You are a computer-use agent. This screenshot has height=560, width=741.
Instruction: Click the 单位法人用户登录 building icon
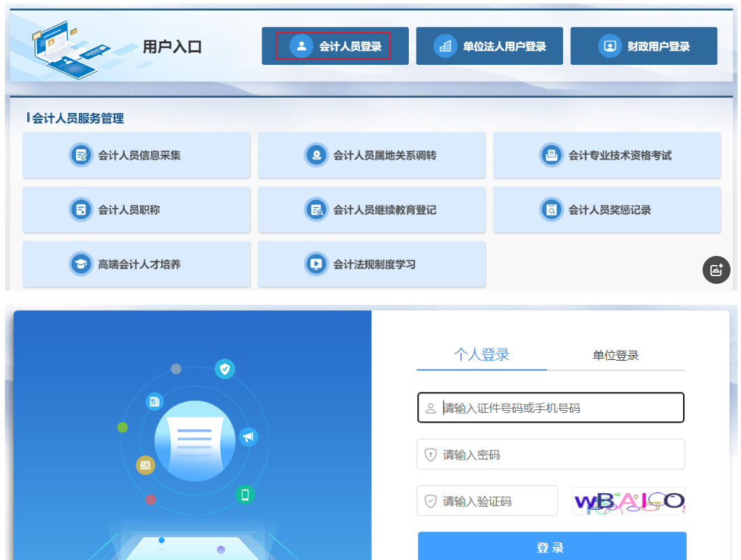444,47
